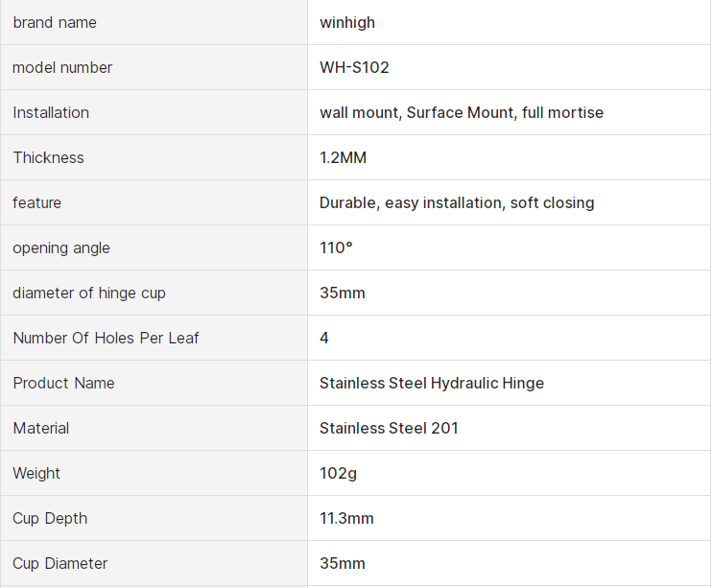
Task: Select the 102g weight value
Action: [338, 473]
